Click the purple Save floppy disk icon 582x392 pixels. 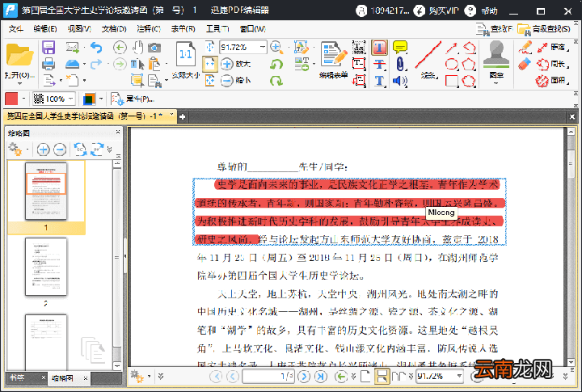pos(48,48)
